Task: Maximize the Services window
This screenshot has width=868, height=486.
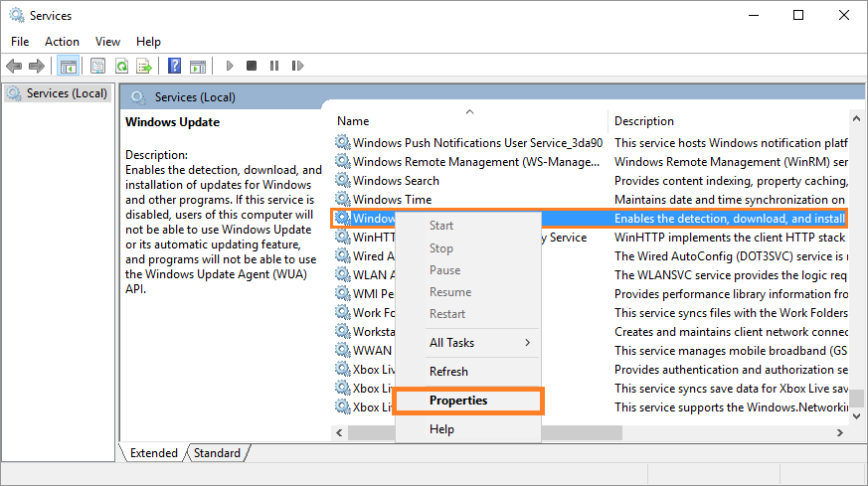Action: (798, 15)
